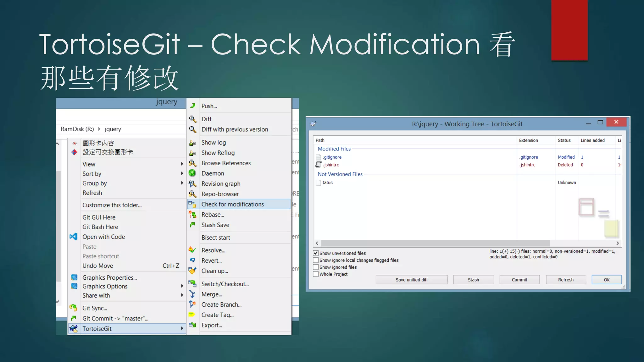644x362 pixels.
Task: Click the Graphics Properties icon
Action: (74, 277)
